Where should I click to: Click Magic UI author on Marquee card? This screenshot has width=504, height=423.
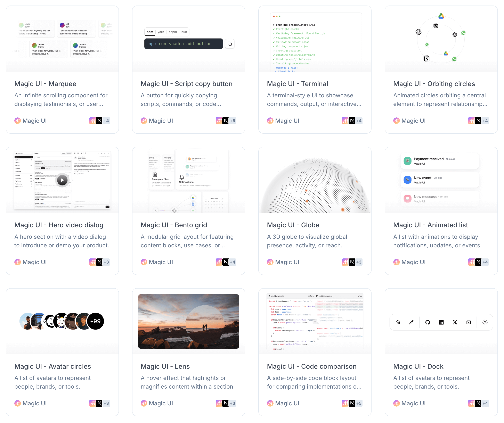pyautogui.click(x=31, y=121)
